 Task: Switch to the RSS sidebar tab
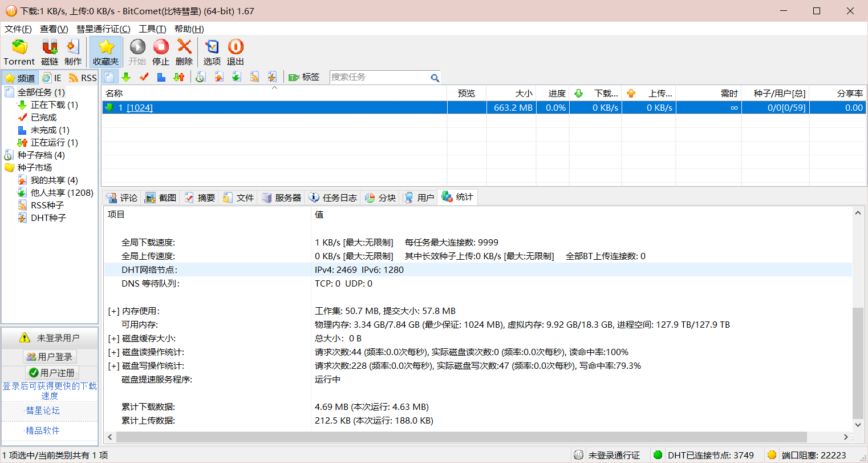[x=83, y=78]
